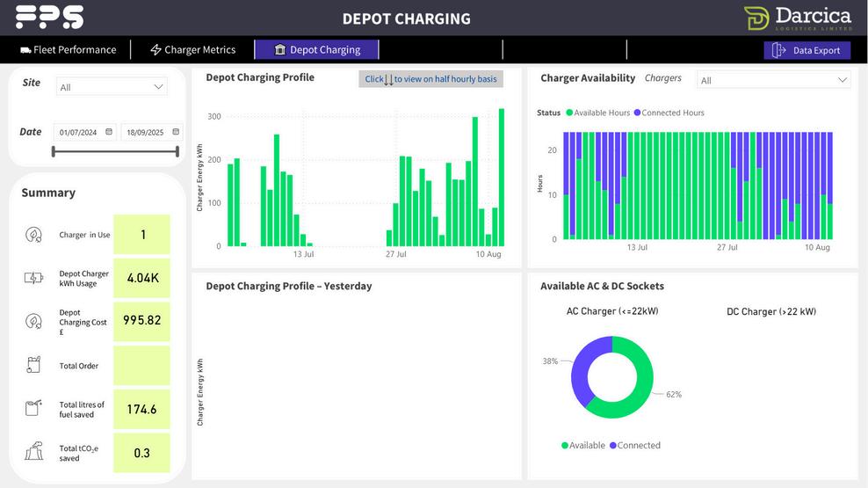
Task: Open the end date calendar picker icon
Action: 176,132
